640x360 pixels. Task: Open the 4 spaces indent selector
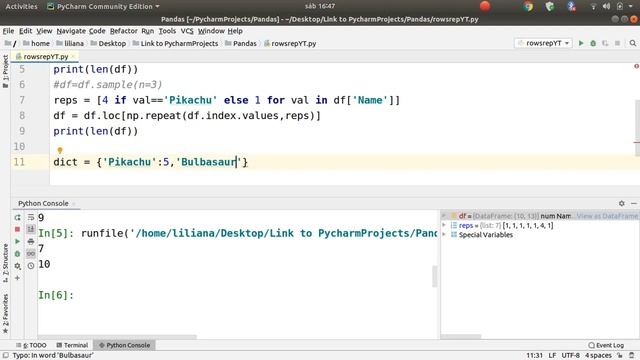598,356
